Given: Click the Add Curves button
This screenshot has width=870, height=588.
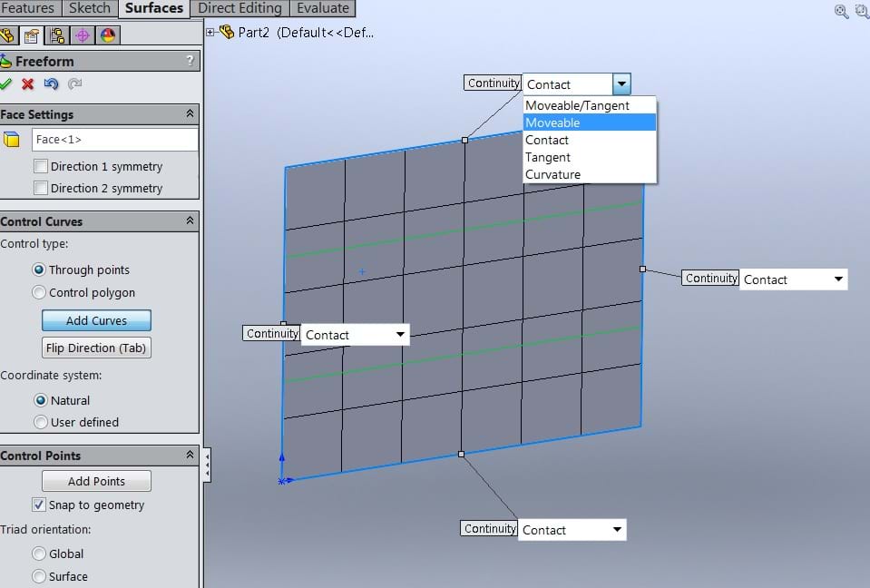Looking at the screenshot, I should [96, 320].
